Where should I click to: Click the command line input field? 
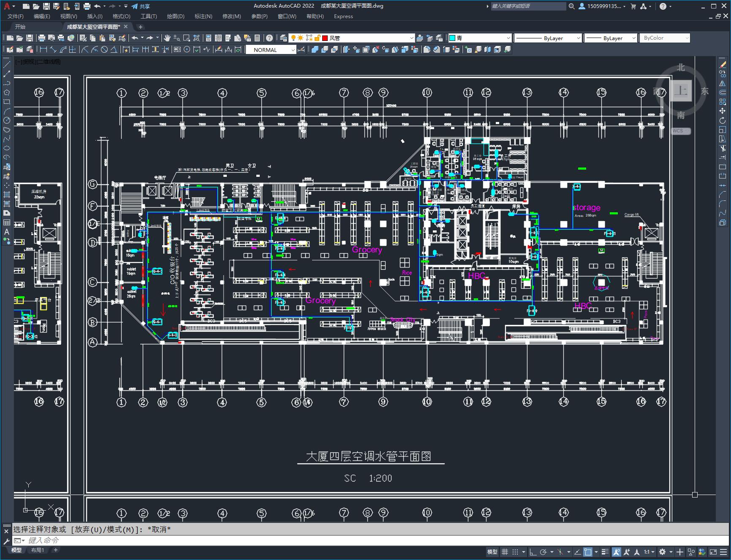pos(372,541)
